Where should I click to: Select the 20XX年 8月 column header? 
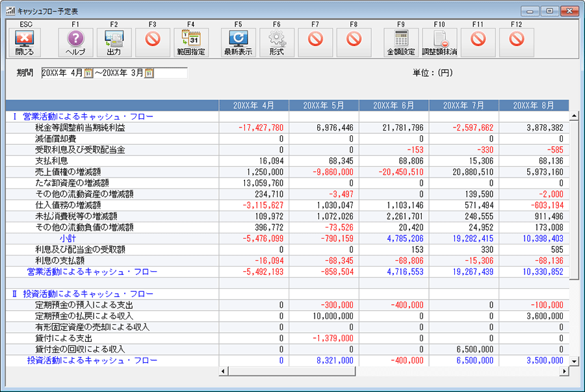pos(534,105)
